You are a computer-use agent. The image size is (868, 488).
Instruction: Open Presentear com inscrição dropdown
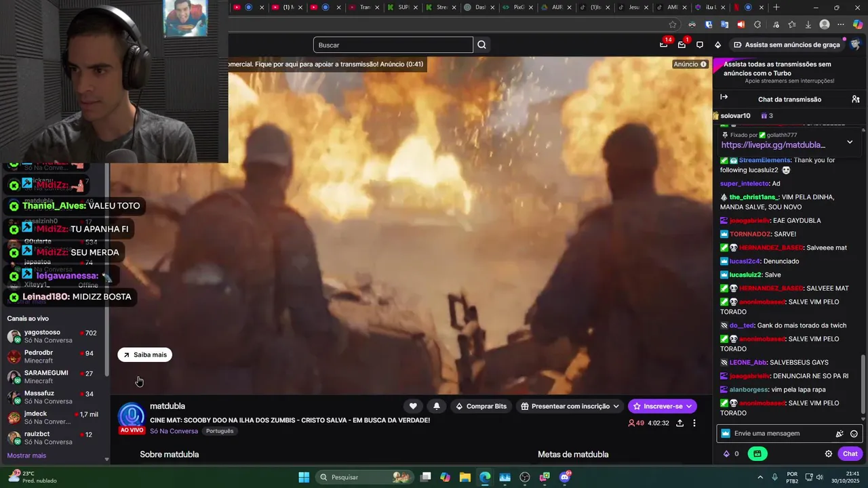coord(570,406)
